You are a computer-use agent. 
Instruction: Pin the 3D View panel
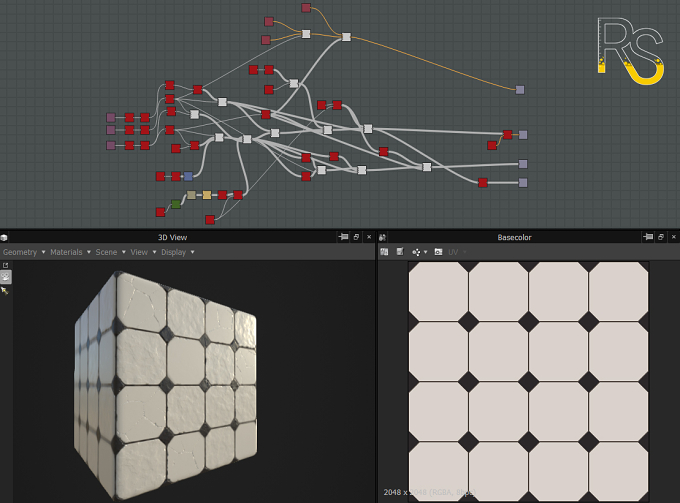tap(343, 237)
